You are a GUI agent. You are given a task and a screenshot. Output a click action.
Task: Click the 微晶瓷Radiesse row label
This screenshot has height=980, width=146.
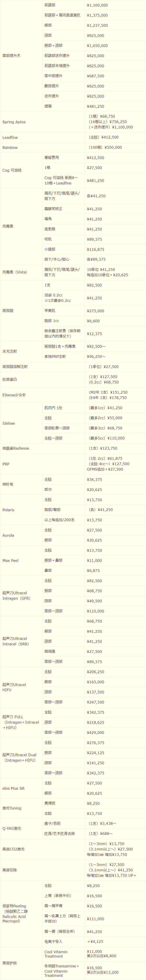tap(15, 449)
